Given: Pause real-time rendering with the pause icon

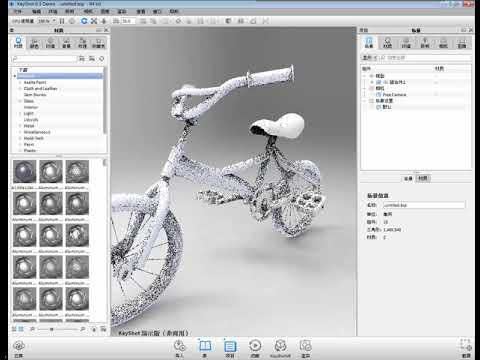Looking at the screenshot, I should (x=62, y=21).
